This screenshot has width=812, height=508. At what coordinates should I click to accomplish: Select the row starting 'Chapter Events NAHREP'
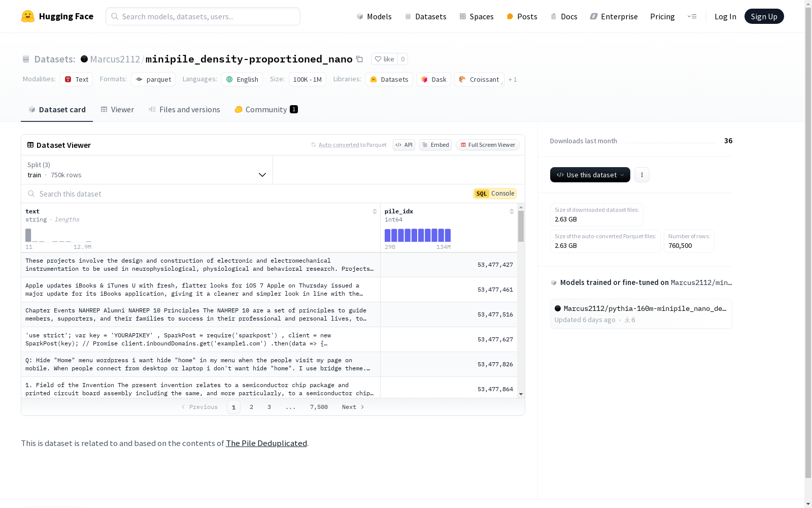pos(269,314)
